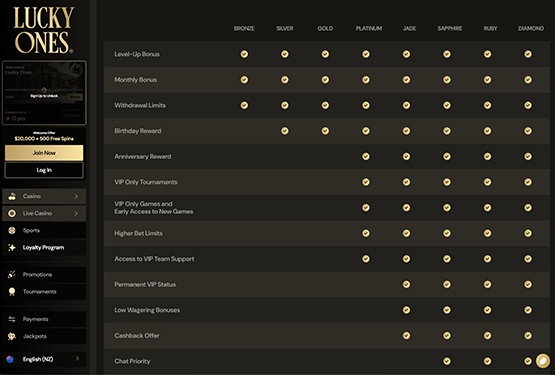
Task: Click the SAPPHIRE column header
Action: (450, 28)
